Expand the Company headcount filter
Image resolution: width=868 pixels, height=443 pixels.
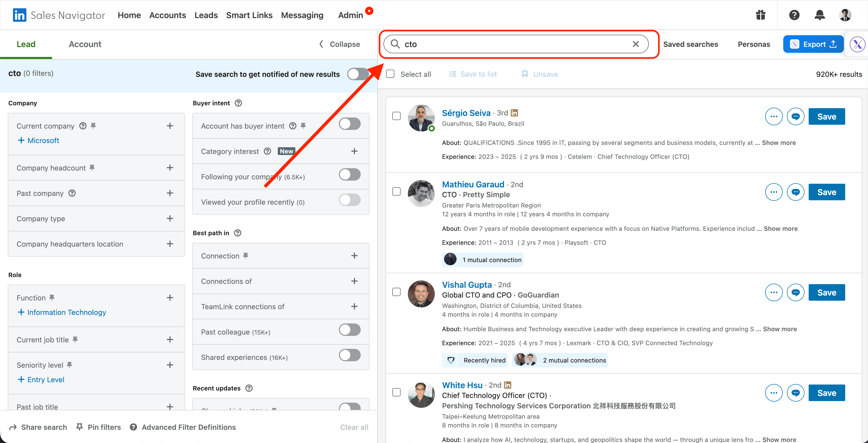(170, 168)
